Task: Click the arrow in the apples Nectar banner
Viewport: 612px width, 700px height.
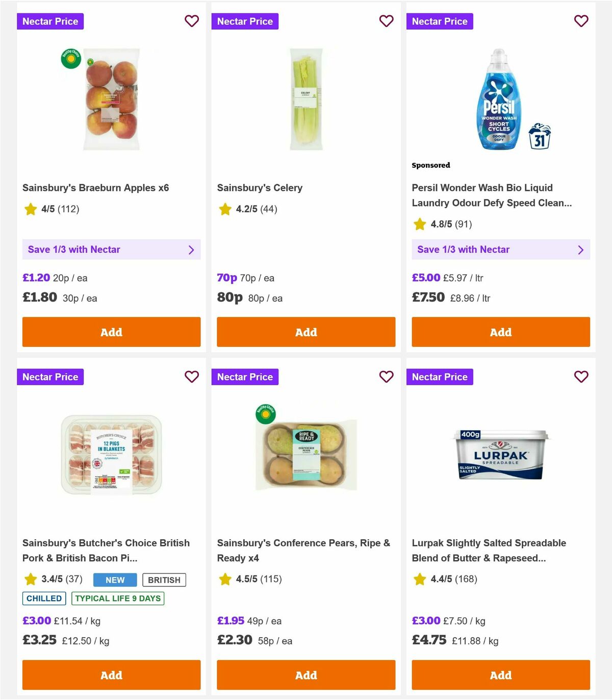Action: 192,249
